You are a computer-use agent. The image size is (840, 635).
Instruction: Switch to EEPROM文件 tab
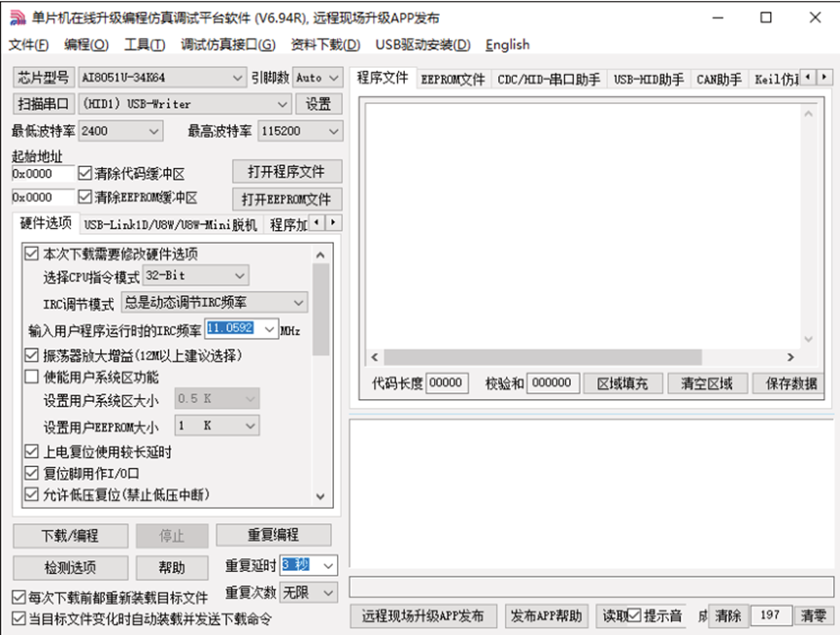(x=453, y=80)
